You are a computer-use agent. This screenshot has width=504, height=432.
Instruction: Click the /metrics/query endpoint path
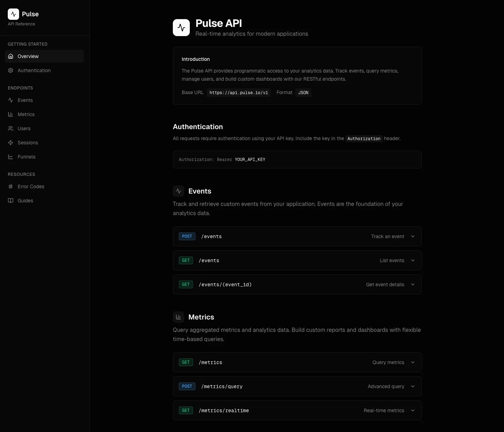222,386
